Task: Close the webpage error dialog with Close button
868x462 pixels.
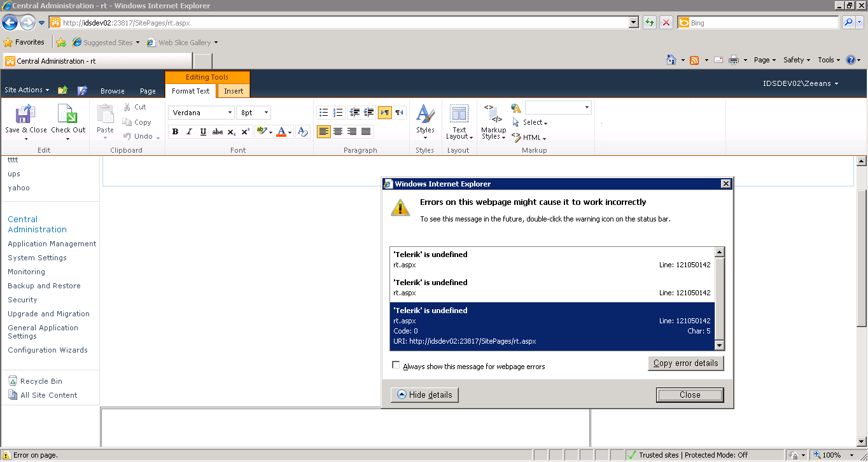Action: point(690,395)
